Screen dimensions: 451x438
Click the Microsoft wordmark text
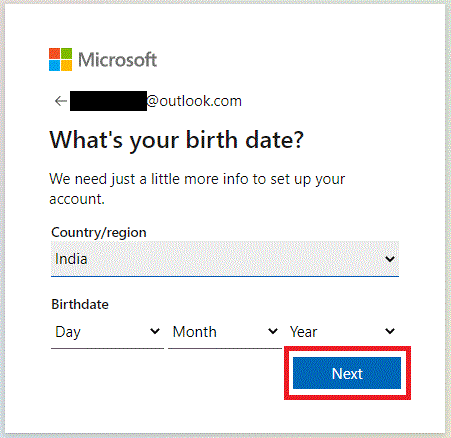point(117,60)
